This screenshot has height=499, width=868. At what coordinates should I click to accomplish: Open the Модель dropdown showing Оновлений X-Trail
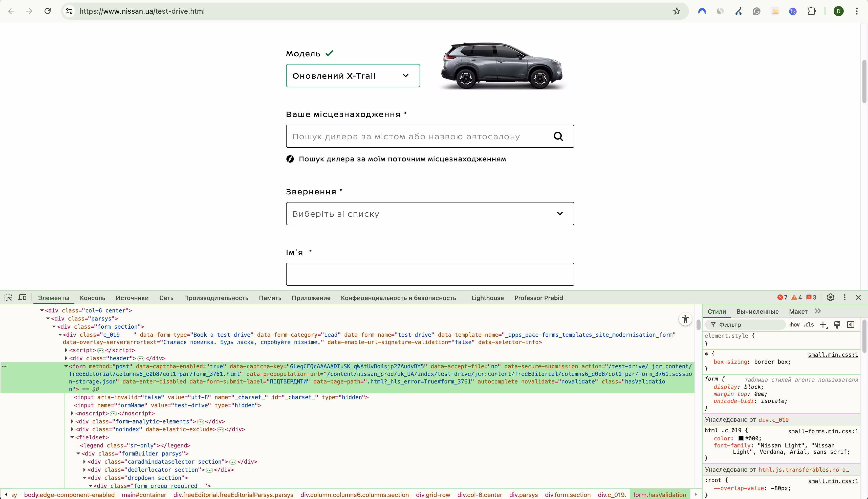[x=353, y=76]
